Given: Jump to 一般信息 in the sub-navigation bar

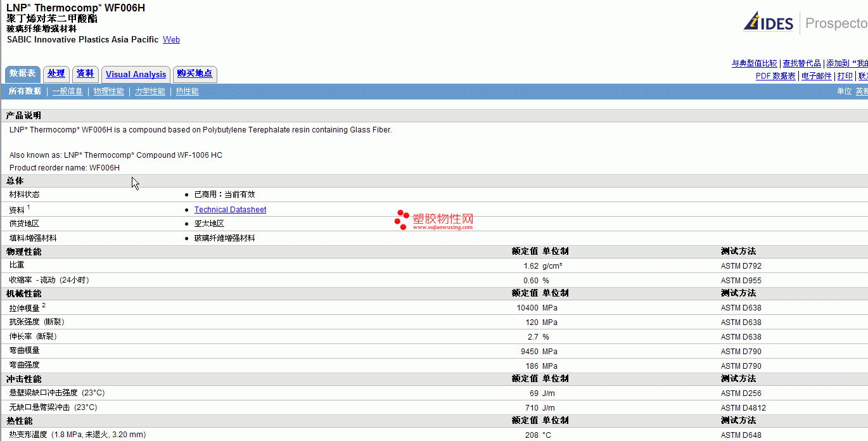Looking at the screenshot, I should 68,91.
